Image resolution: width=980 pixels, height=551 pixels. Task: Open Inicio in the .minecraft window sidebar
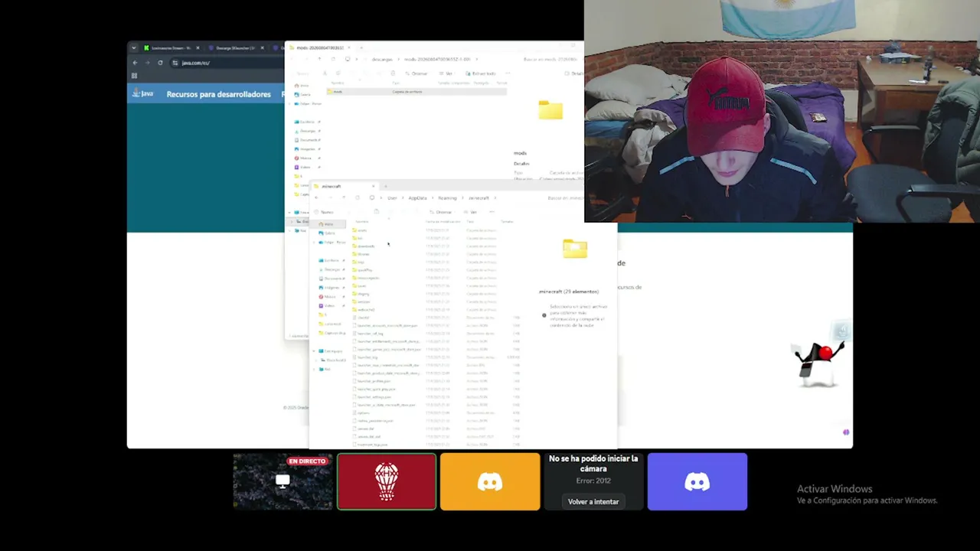327,224
